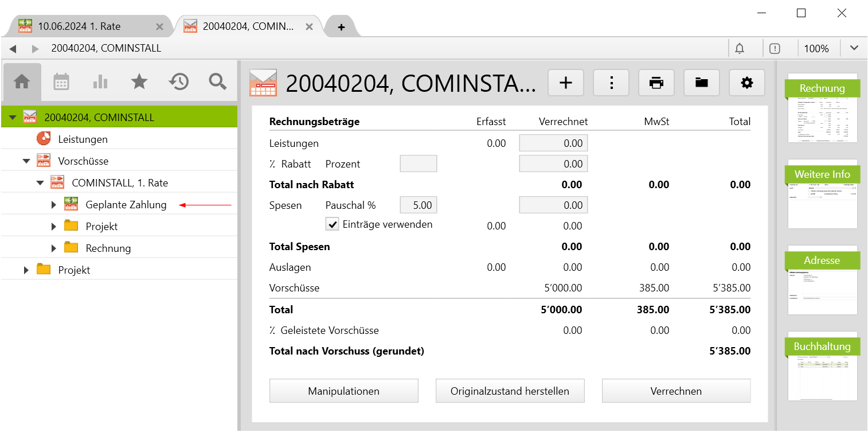Click the Spesen Pauschal % input field
This screenshot has width=868, height=432.
pyautogui.click(x=418, y=205)
